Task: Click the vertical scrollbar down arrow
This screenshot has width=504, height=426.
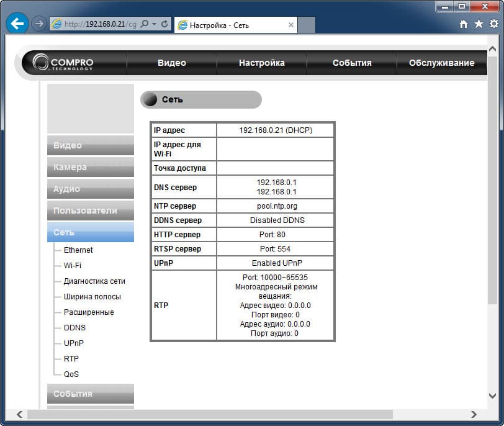Action: pos(492,396)
